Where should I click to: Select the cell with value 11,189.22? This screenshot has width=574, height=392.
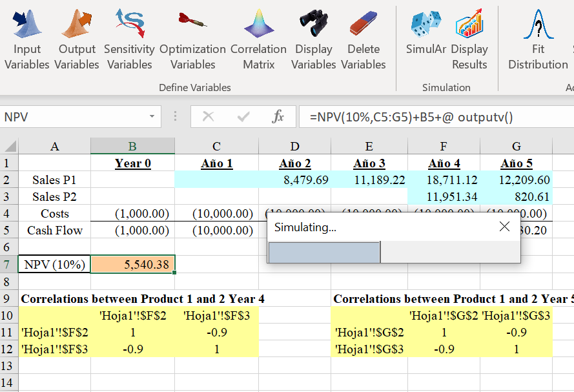[x=369, y=180]
